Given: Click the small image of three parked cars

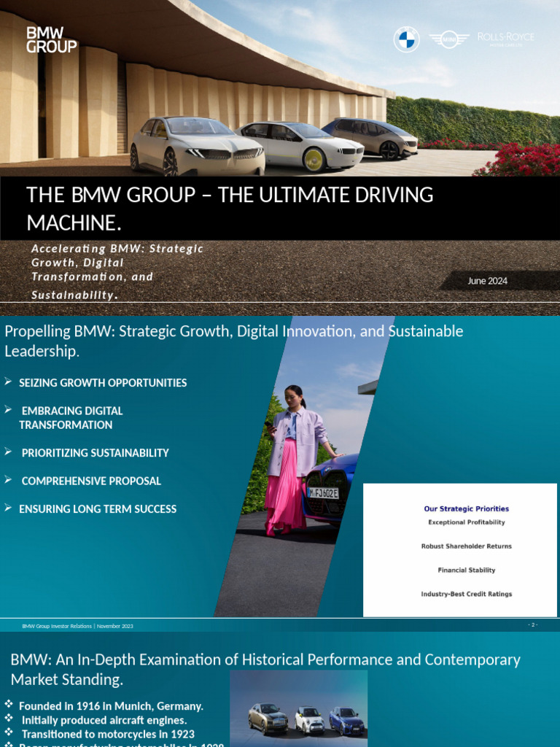Looking at the screenshot, I should (x=298, y=708).
